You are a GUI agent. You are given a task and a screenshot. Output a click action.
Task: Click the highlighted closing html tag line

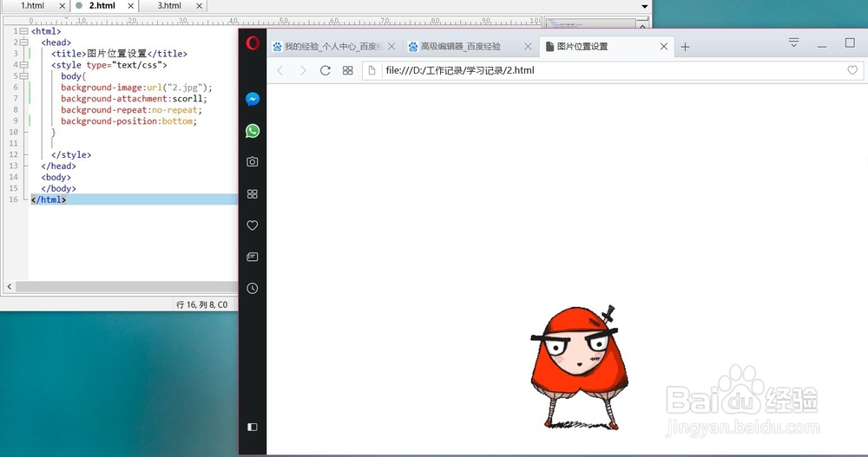[x=134, y=199]
